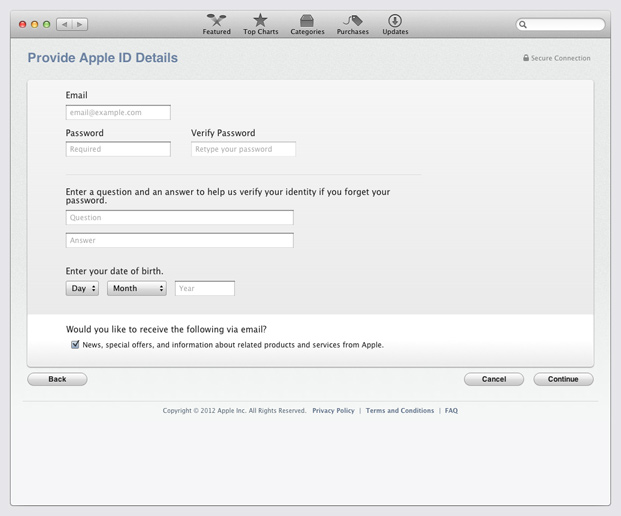The height and width of the screenshot is (516, 621).
Task: Uncheck the Apple news email checkbox
Action: [x=75, y=344]
